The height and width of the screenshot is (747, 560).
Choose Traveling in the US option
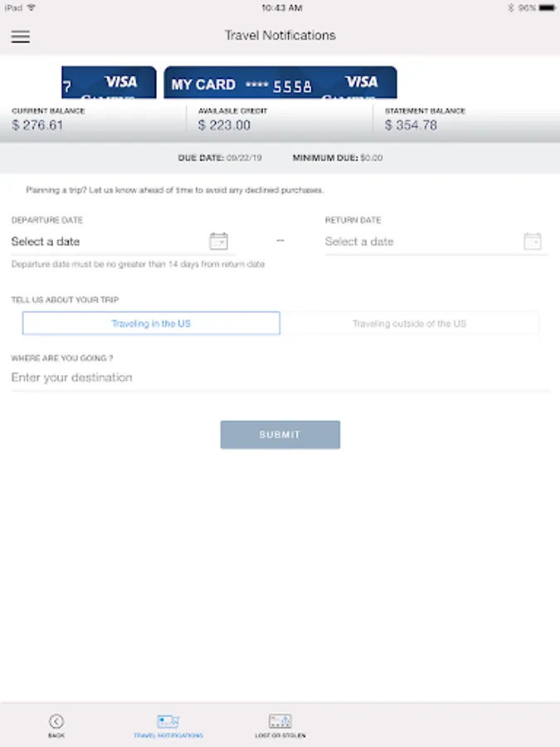pyautogui.click(x=151, y=324)
